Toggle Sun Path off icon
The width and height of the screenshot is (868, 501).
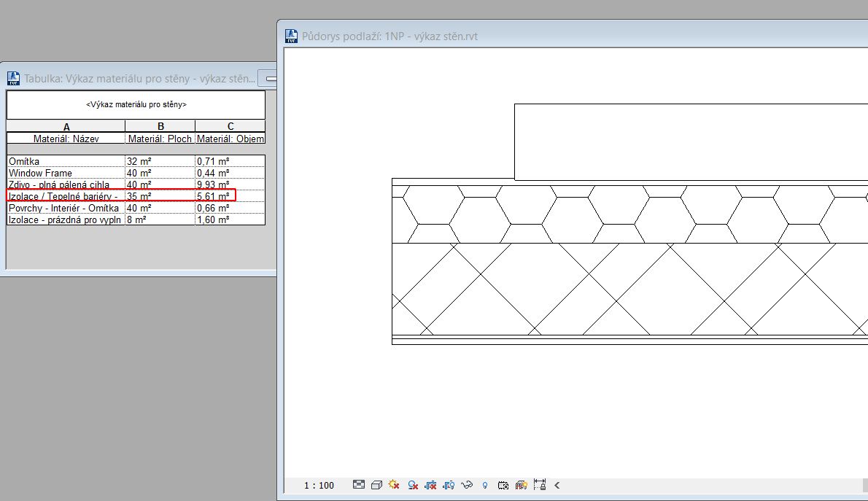point(395,484)
